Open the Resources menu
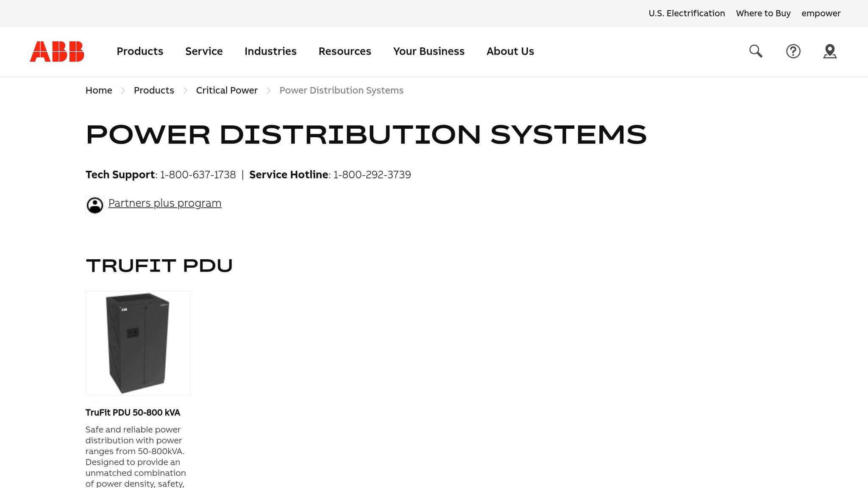Viewport: 868px width, 488px height. point(345,51)
